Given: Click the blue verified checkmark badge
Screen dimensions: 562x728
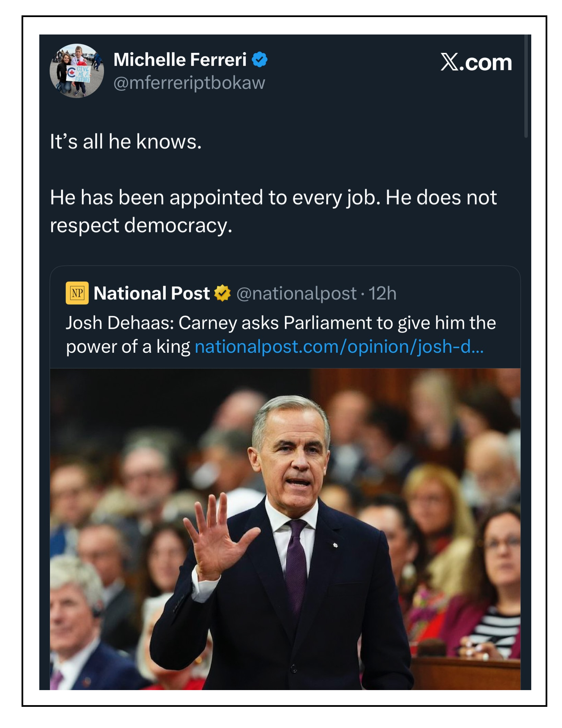Looking at the screenshot, I should point(260,60).
